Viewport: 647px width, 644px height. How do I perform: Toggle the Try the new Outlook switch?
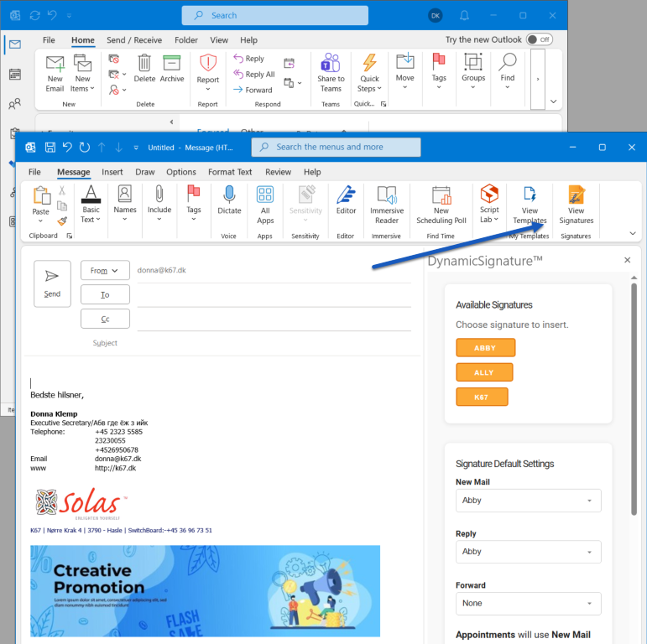pyautogui.click(x=540, y=39)
